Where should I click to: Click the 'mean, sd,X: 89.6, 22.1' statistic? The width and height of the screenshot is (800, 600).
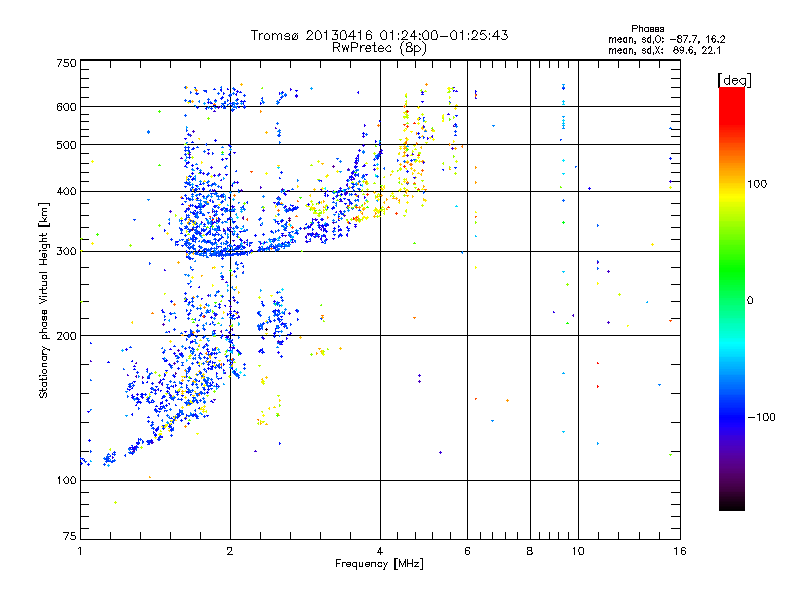[x=664, y=50]
